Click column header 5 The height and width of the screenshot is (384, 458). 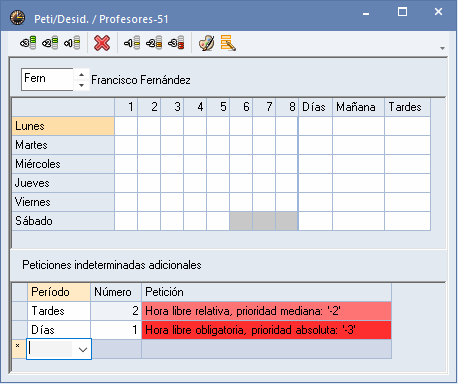(218, 107)
